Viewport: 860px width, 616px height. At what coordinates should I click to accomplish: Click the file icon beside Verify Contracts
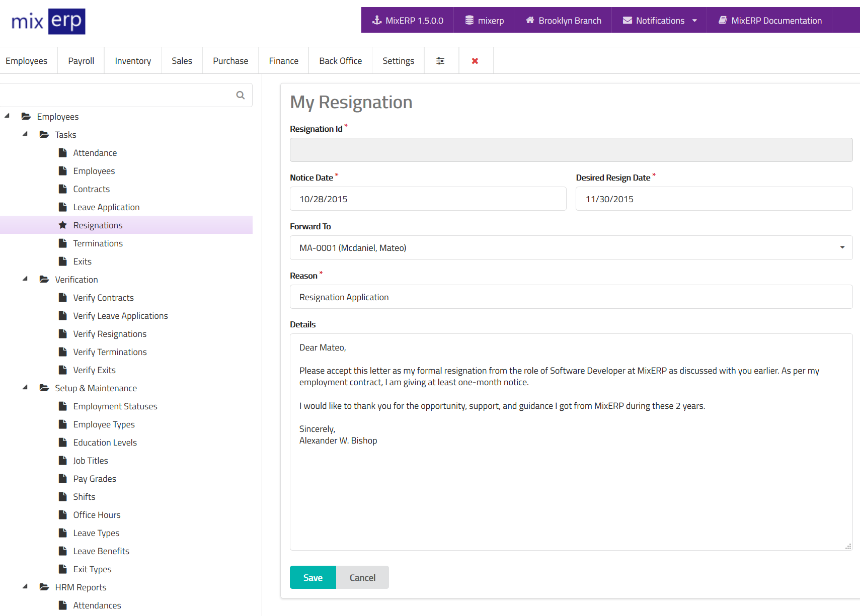point(63,297)
